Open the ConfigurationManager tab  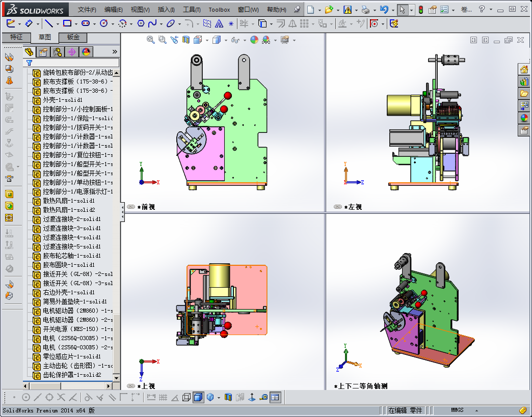click(58, 52)
